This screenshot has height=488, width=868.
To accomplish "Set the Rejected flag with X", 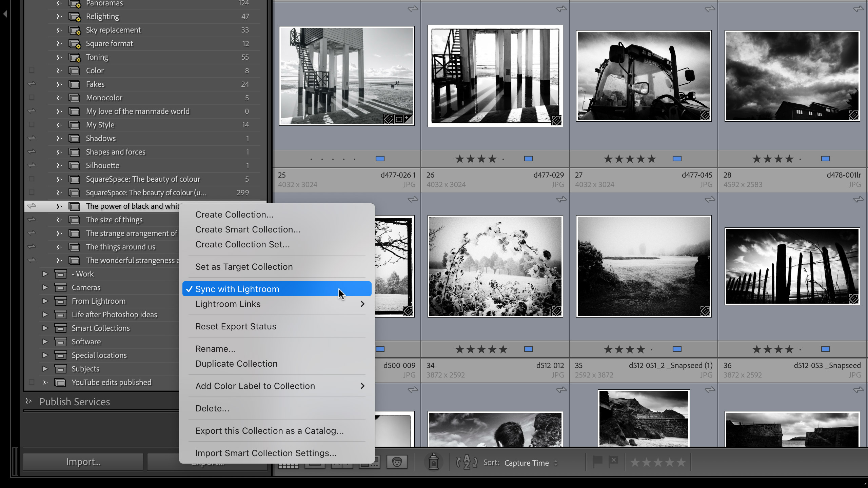I will (613, 462).
